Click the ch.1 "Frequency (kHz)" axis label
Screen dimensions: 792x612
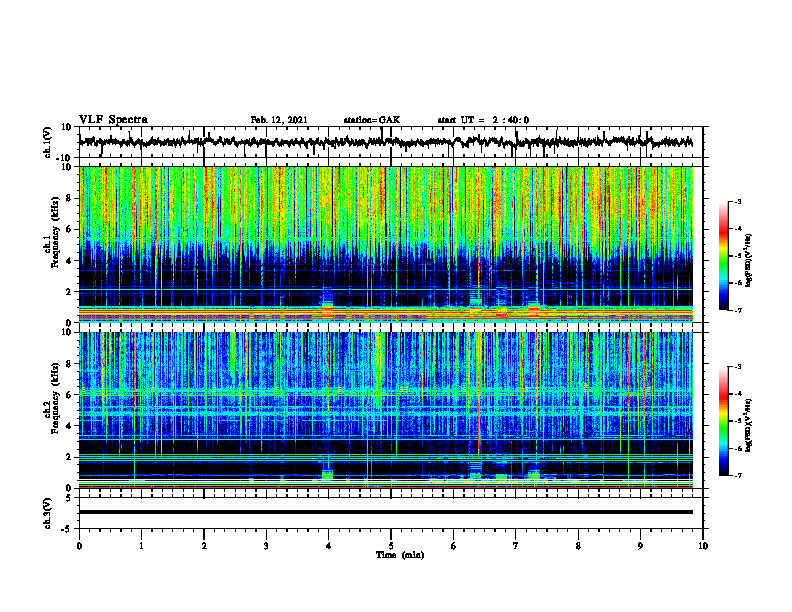point(55,232)
